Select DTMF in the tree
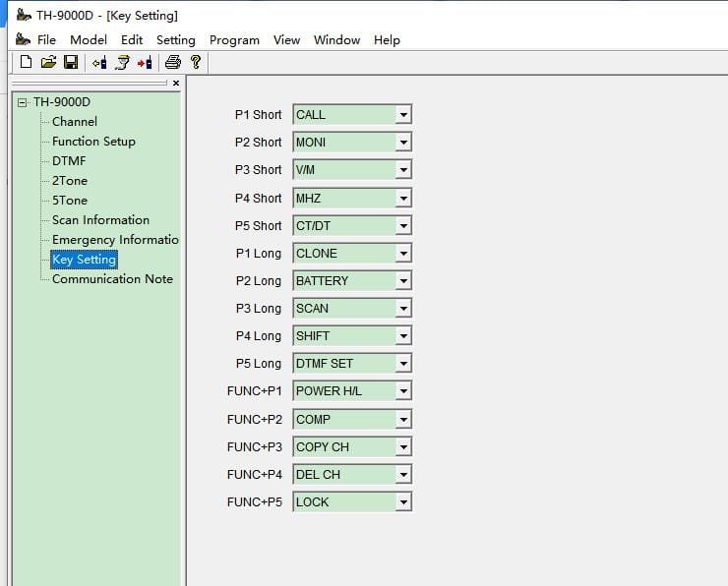The width and height of the screenshot is (728, 586). 69,161
